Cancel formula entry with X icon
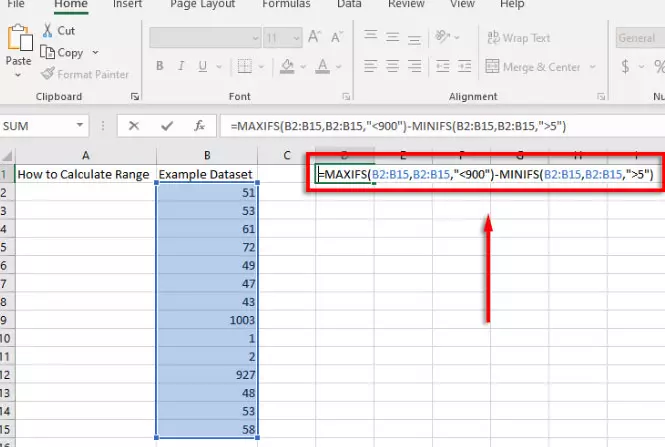Image resolution: width=665 pixels, height=447 pixels. 134,126
